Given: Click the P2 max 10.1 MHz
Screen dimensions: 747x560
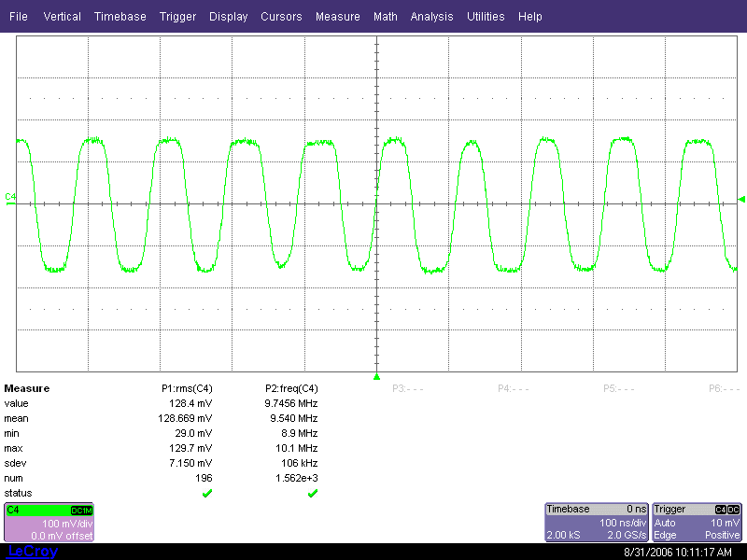Looking at the screenshot, I should (297, 448).
